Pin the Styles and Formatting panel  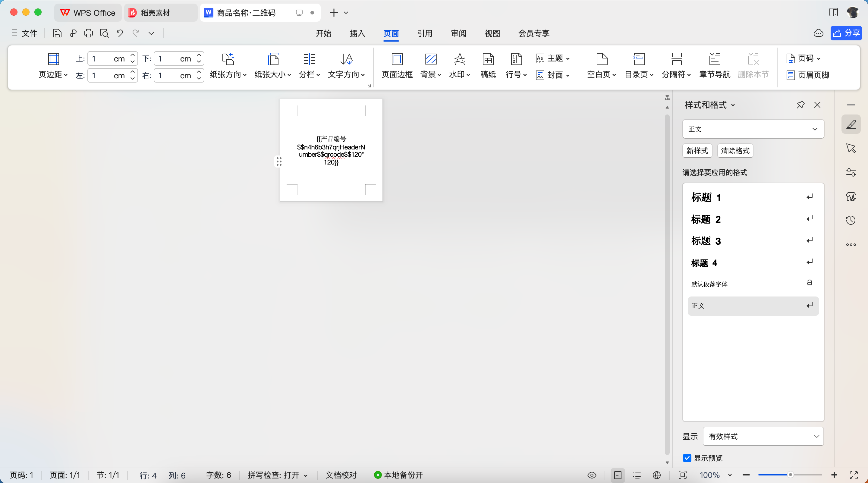[x=800, y=105]
